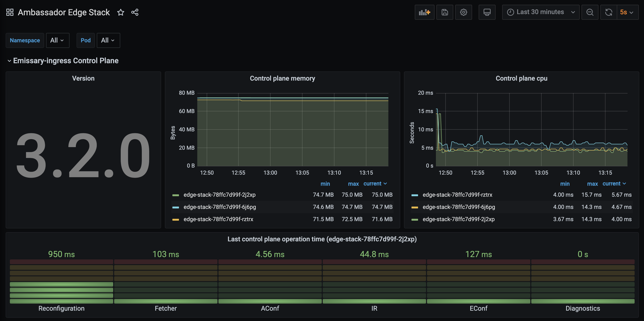Change the 5s auto-refresh interval
Viewport: 644px width, 321px height.
pyautogui.click(x=627, y=12)
